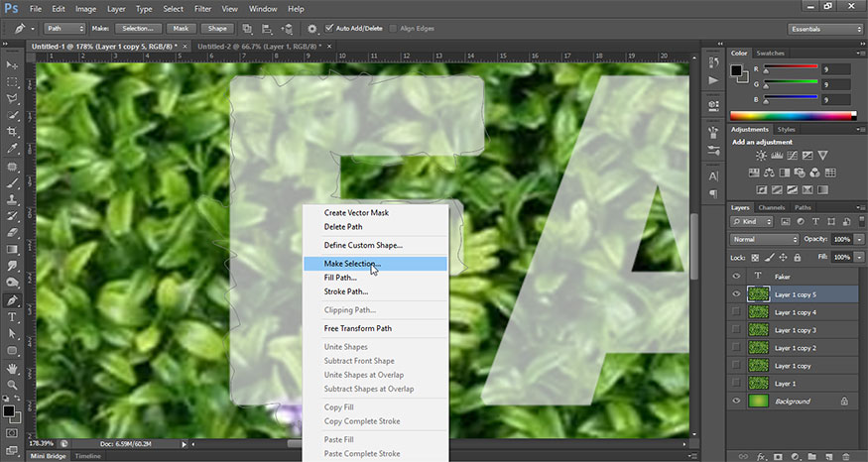The height and width of the screenshot is (462, 868).
Task: Show the Layer 1 copy 4 layer
Action: 736,312
